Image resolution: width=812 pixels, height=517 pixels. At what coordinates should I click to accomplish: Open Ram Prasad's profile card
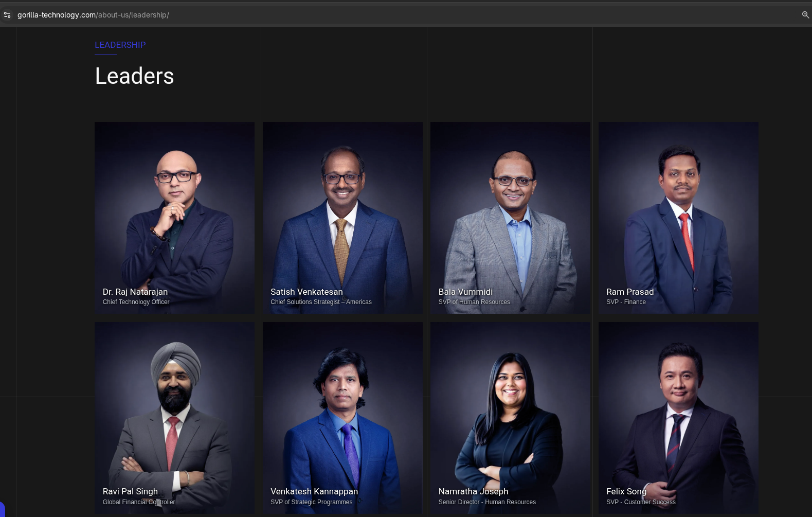[x=678, y=218]
